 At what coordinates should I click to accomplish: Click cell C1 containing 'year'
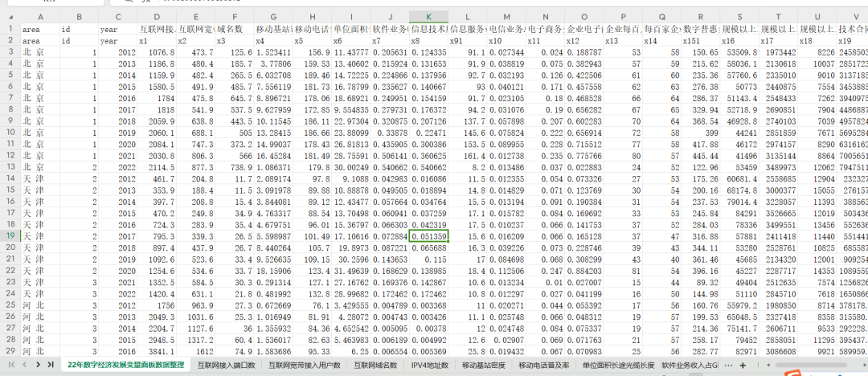[x=118, y=27]
